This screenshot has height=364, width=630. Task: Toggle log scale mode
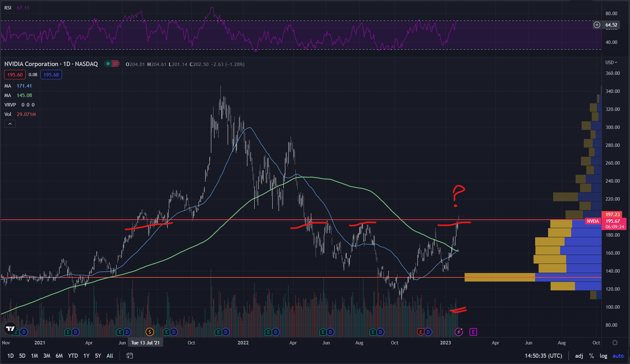tap(603, 356)
